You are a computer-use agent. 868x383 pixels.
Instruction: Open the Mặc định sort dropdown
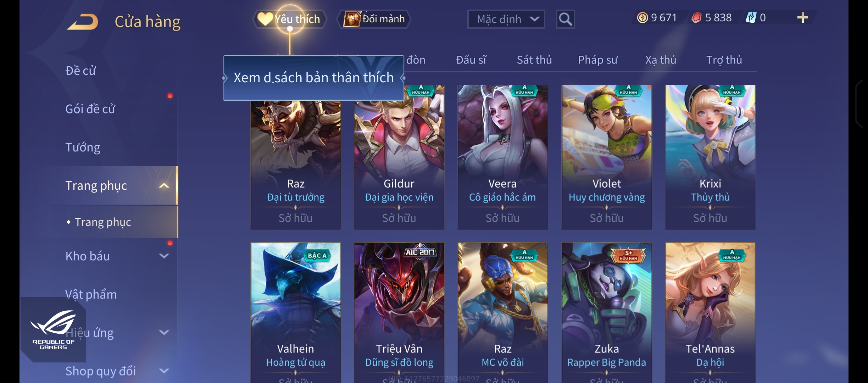(x=506, y=19)
